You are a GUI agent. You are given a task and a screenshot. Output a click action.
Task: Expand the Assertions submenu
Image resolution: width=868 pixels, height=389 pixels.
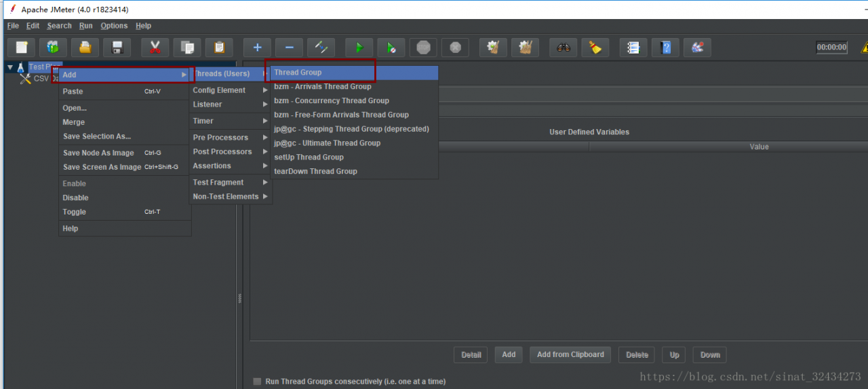coord(231,166)
